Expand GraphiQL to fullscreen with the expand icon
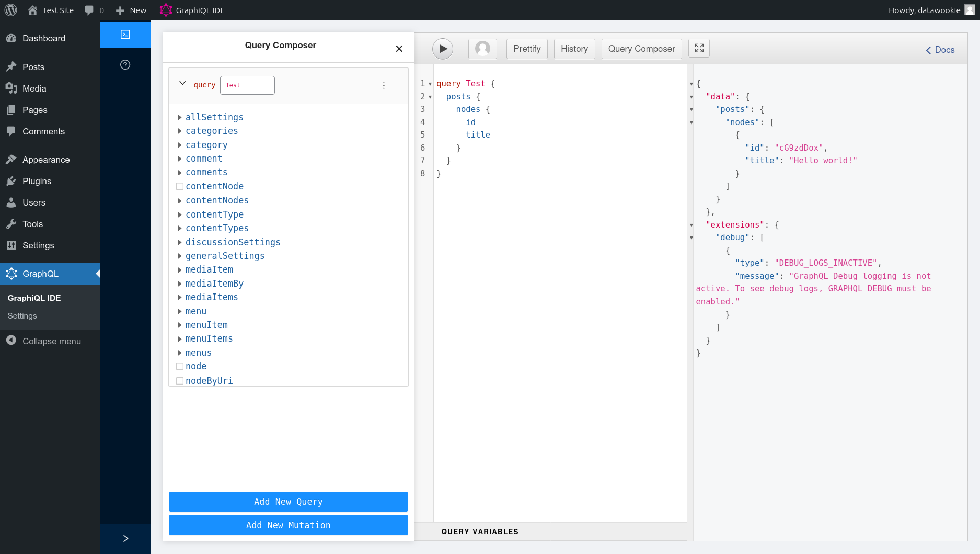Image resolution: width=980 pixels, height=554 pixels. point(699,48)
